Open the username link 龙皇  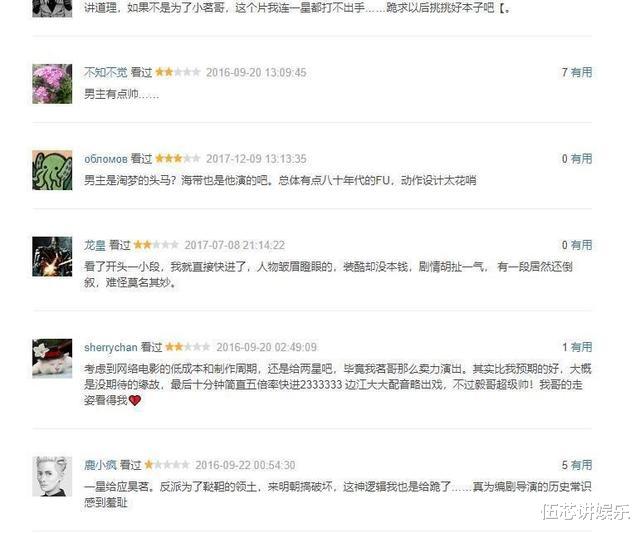[95, 245]
